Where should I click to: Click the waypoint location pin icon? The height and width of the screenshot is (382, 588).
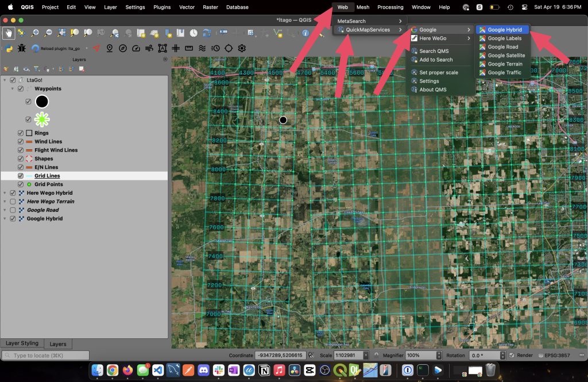(x=110, y=48)
